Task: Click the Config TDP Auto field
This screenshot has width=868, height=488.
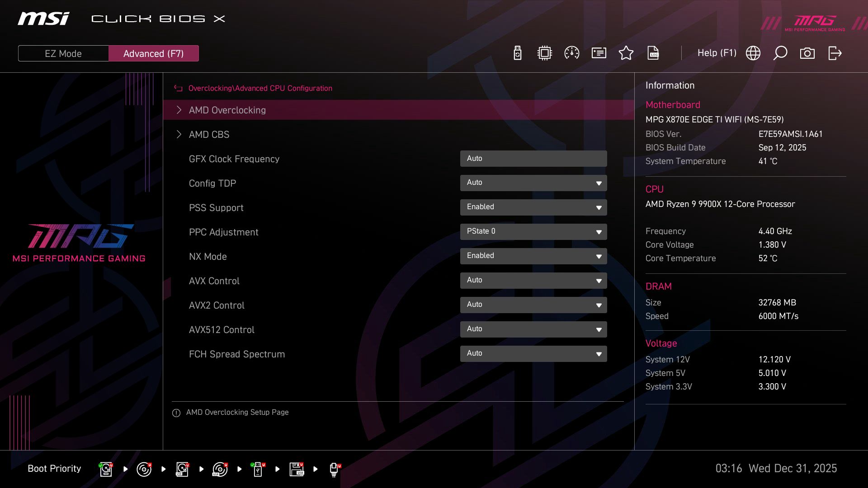Action: point(533,183)
